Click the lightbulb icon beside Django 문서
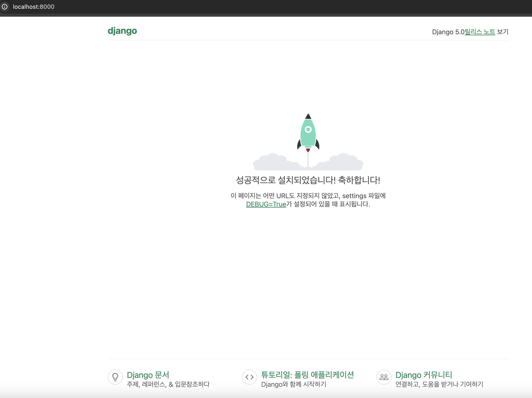Viewport: 532px width, 398px height. (x=115, y=377)
